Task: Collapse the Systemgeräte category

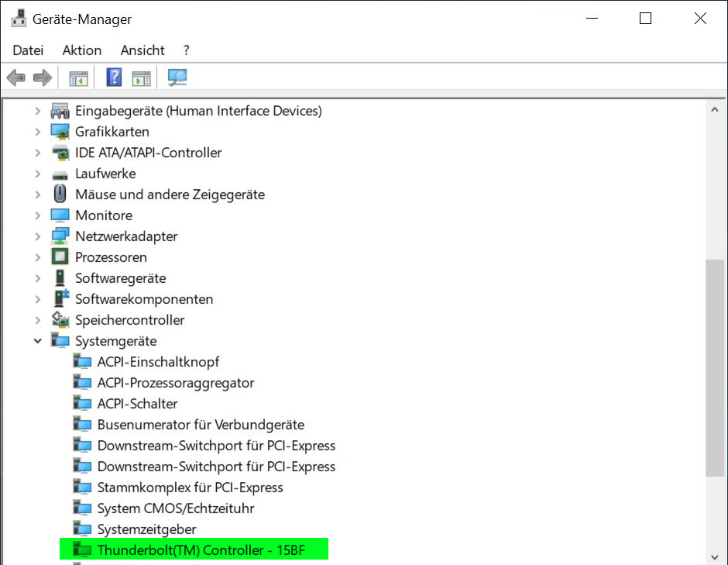Action: click(x=38, y=341)
